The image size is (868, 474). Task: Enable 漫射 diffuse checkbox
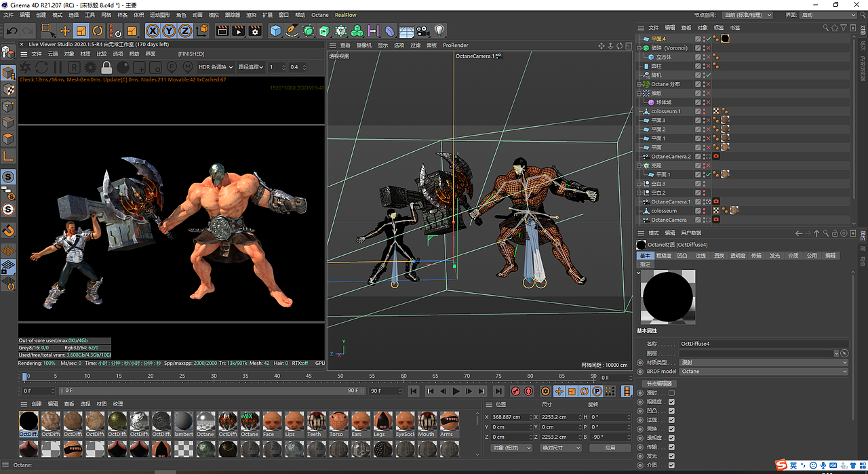[x=671, y=393]
